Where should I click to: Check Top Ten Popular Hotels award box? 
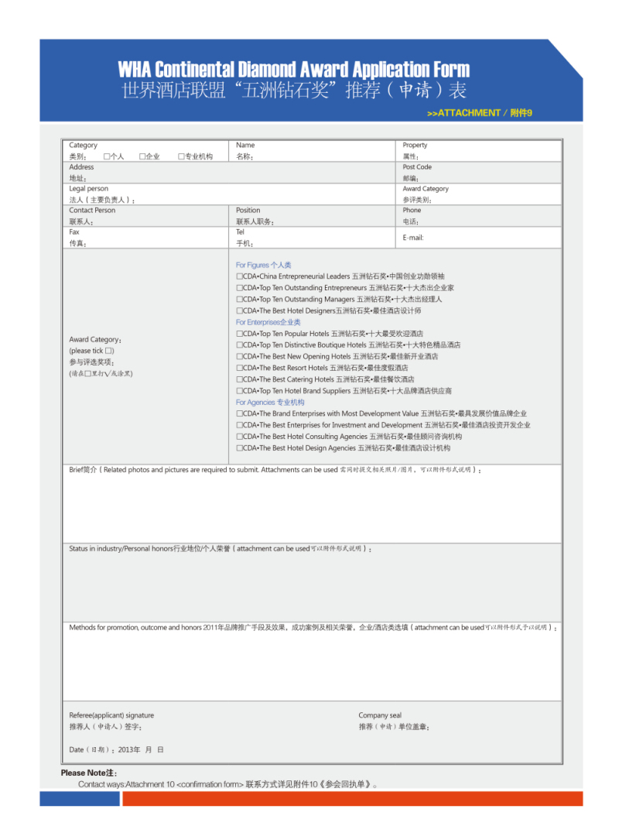tap(240, 334)
